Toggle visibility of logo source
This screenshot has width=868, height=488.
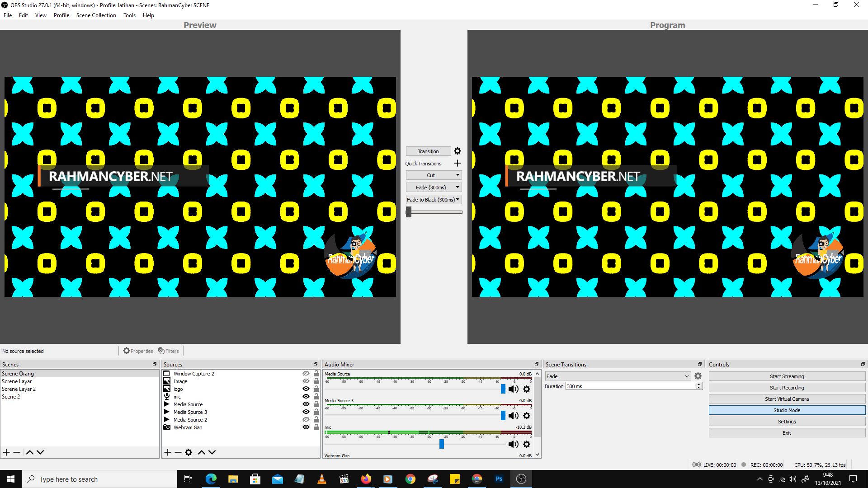click(x=306, y=389)
